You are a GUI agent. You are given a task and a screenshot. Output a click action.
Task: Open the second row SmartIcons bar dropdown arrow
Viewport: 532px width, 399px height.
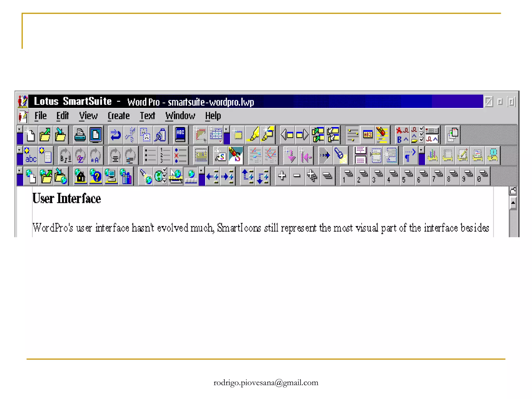pos(19,150)
